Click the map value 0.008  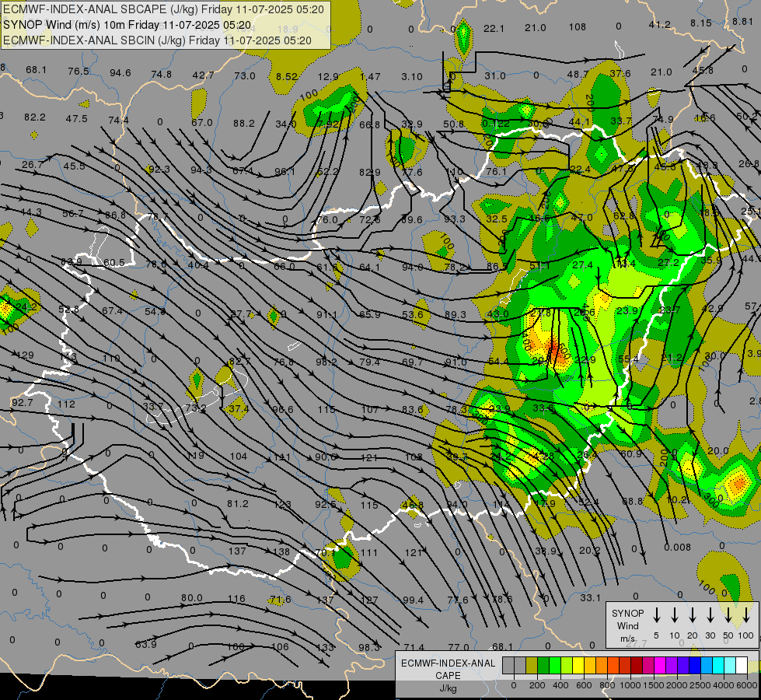click(x=678, y=548)
